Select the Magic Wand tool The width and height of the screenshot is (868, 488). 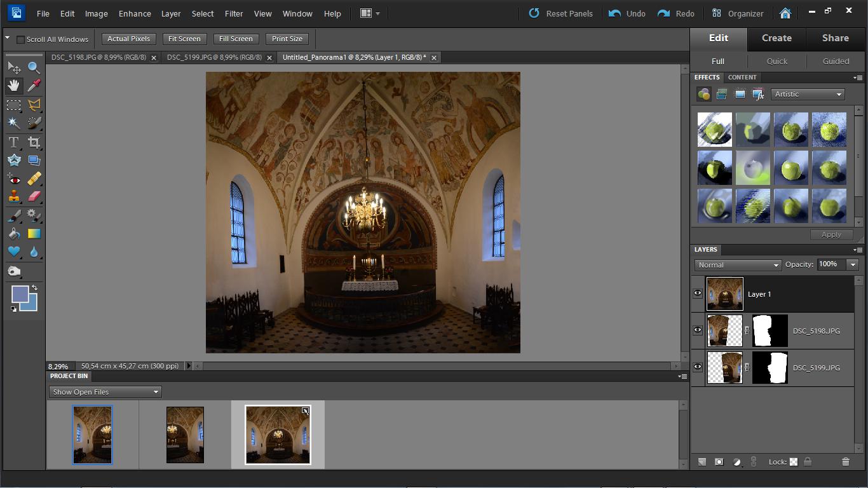click(13, 123)
